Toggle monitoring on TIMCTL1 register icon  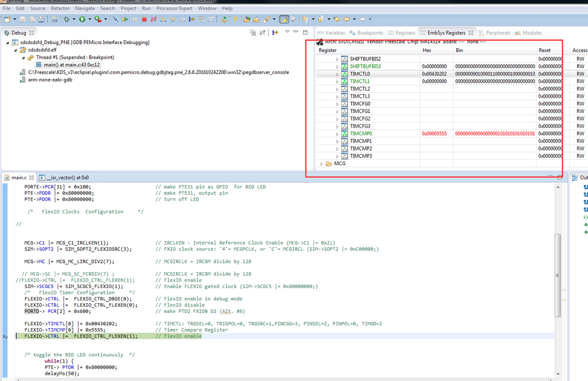[x=344, y=81]
